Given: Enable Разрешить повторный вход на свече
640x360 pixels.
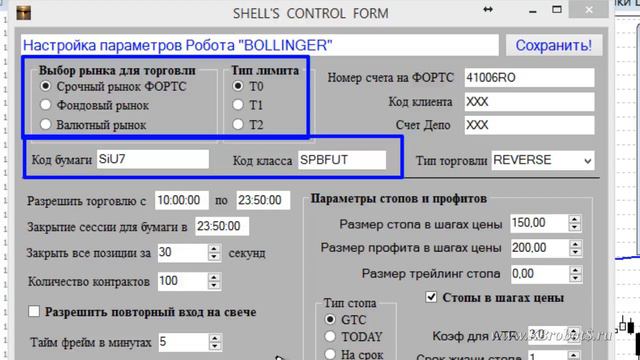Looking at the screenshot, I should click(x=34, y=311).
